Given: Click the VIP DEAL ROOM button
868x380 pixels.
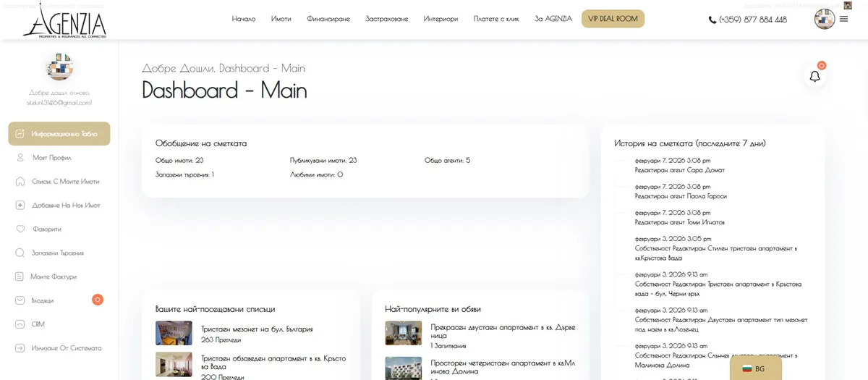Looking at the screenshot, I should (x=613, y=19).
